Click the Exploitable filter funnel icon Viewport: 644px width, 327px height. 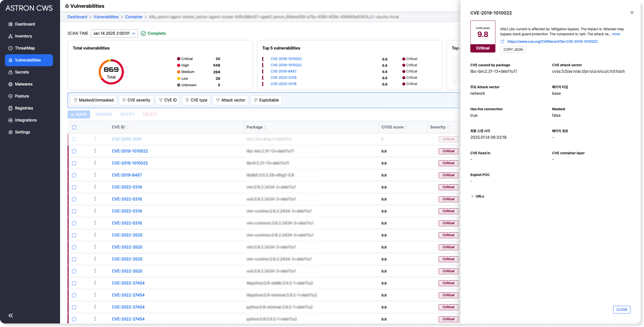point(255,100)
